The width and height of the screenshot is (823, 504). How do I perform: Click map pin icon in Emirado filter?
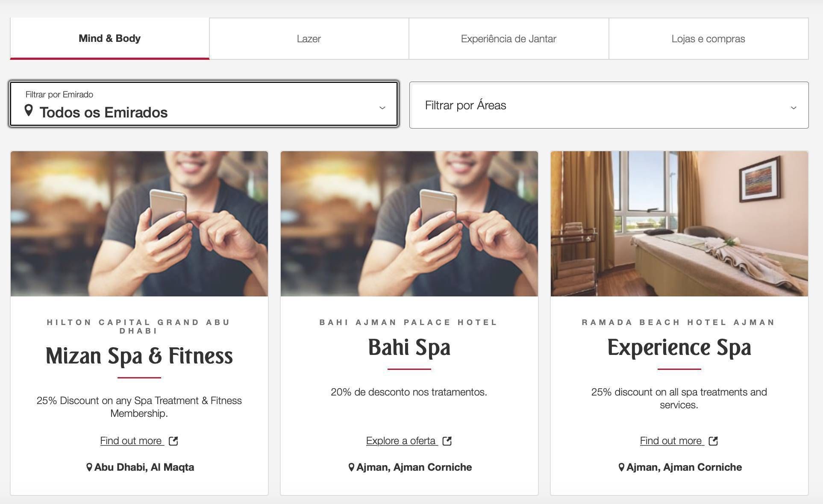(x=29, y=110)
